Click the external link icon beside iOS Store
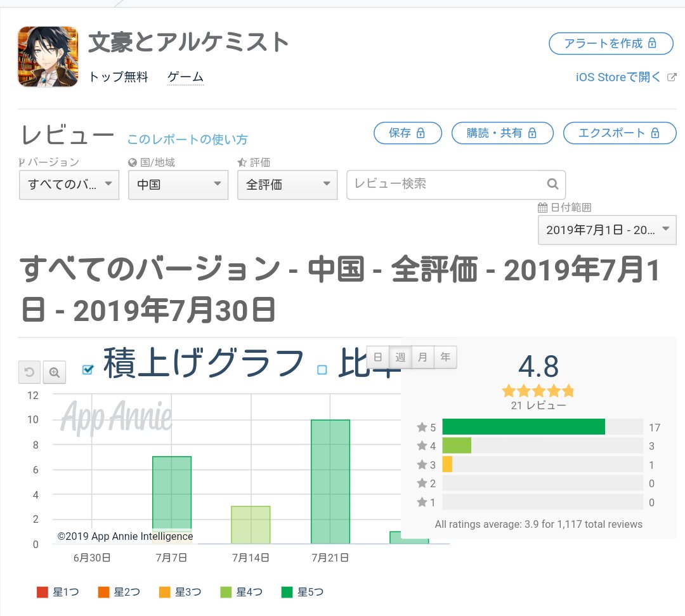685x616 pixels. click(x=672, y=77)
